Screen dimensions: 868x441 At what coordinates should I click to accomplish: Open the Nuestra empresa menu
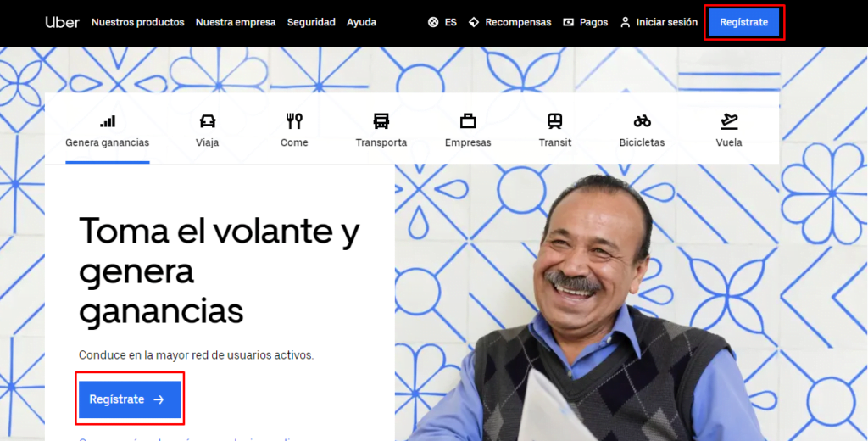pos(236,22)
